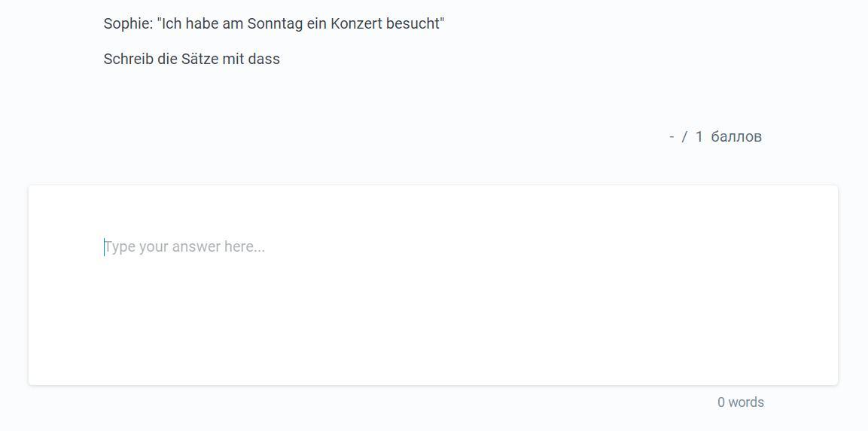Click the name 'Sophie' in the prompt
The image size is (868, 431).
point(126,23)
